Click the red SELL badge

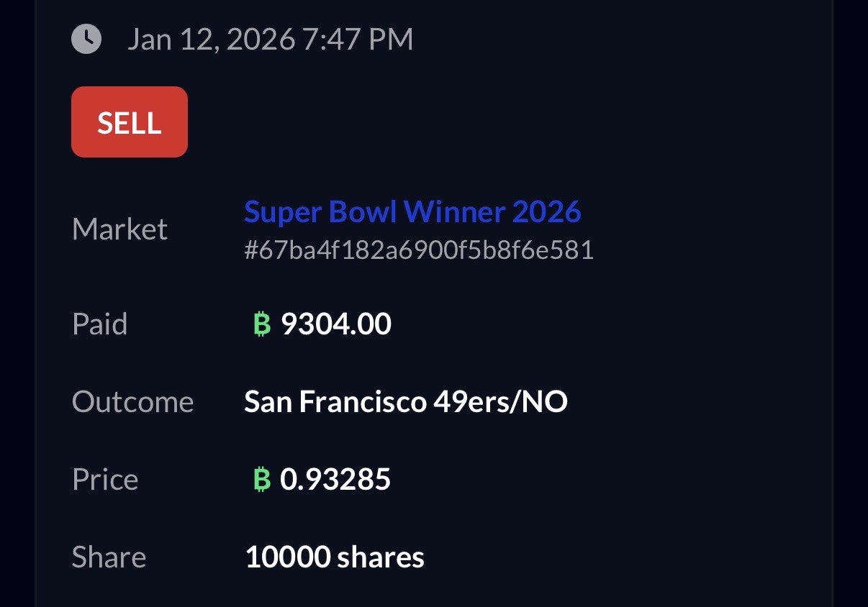point(130,122)
